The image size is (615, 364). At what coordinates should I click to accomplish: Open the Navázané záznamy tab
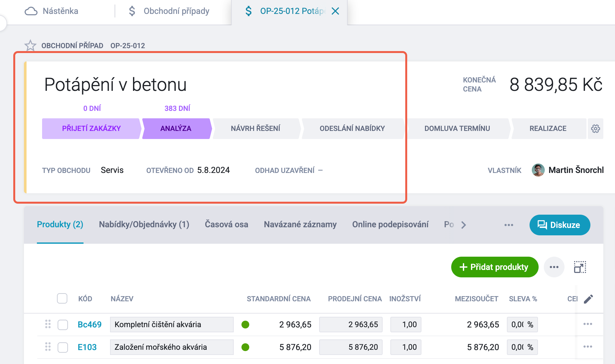pos(300,224)
